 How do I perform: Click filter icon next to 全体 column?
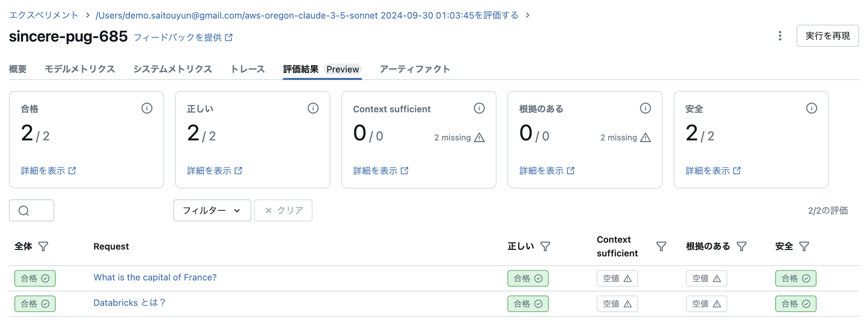point(43,246)
